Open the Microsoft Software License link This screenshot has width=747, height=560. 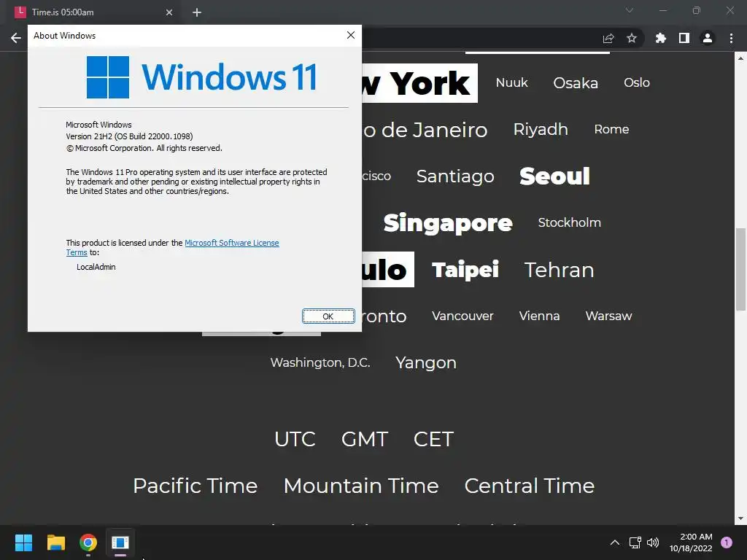[x=231, y=243]
